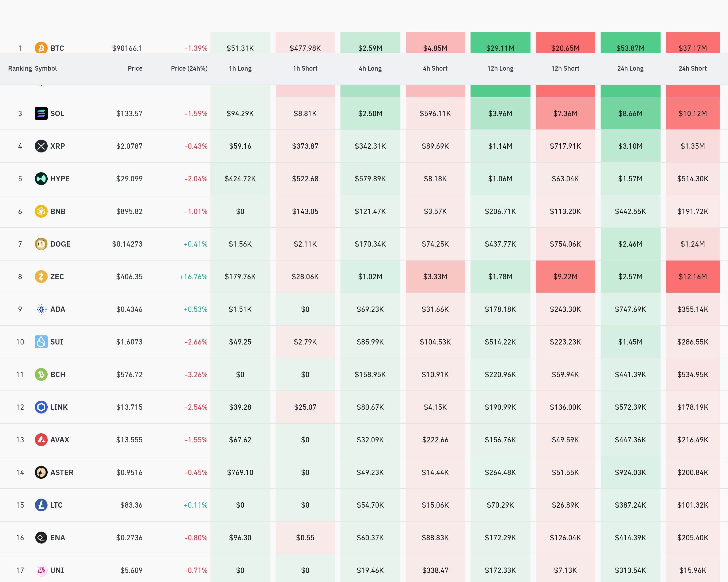Click the ADA Cardano icon
The height and width of the screenshot is (582, 728).
41,309
